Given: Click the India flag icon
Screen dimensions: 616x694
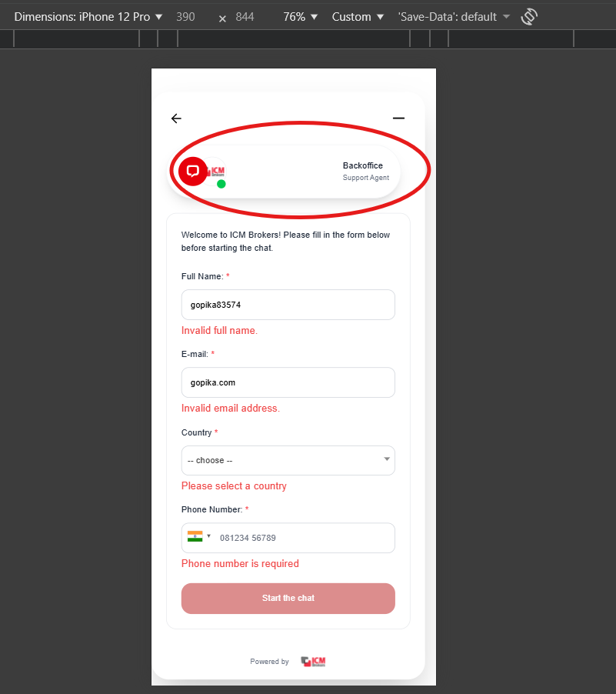Looking at the screenshot, I should point(195,536).
